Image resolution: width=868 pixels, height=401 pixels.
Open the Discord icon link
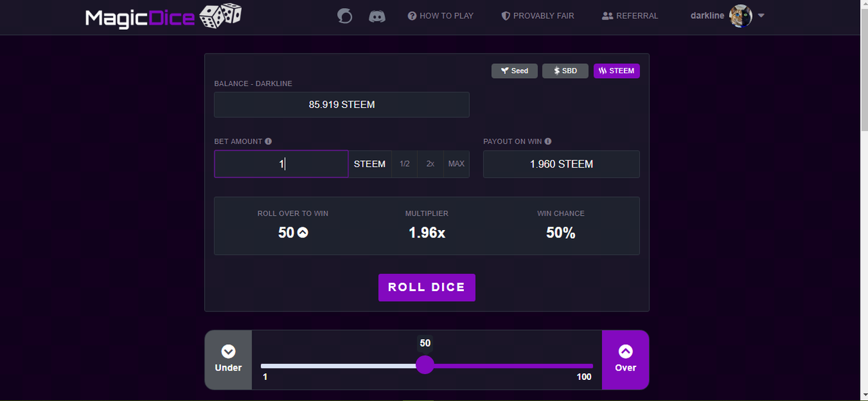[x=377, y=16]
